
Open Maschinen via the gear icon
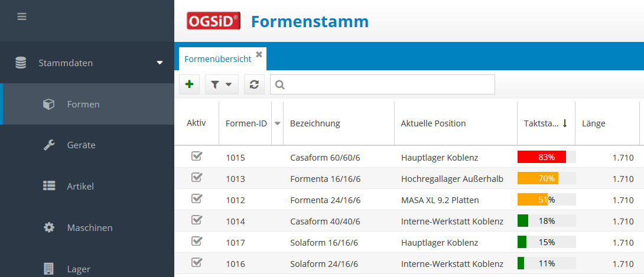click(x=49, y=227)
